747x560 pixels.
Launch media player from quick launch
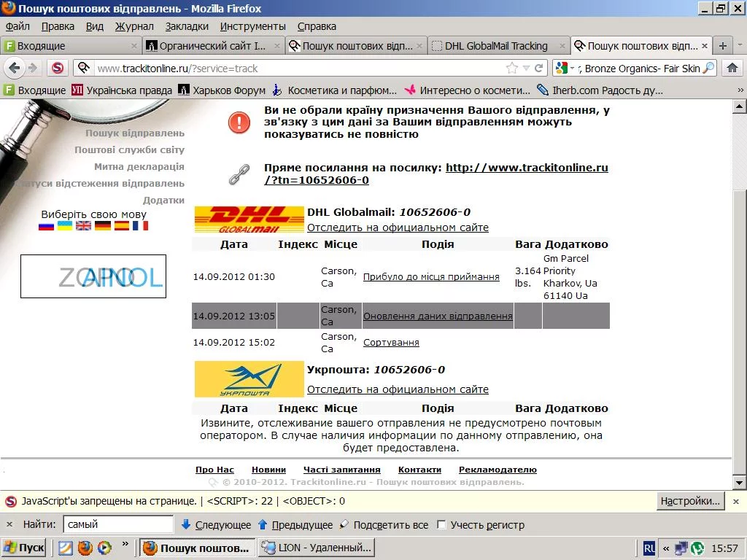point(104,548)
